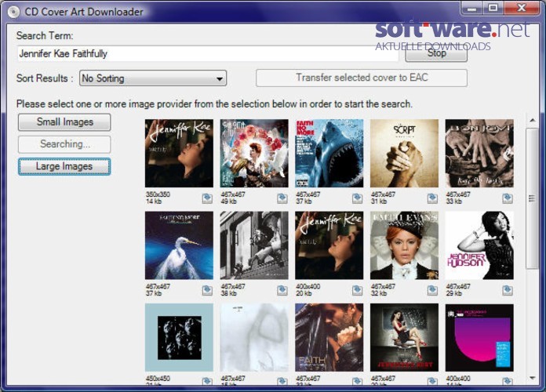
Task: Close the CD Cover Art Downloader window
Action: pyautogui.click(x=521, y=8)
